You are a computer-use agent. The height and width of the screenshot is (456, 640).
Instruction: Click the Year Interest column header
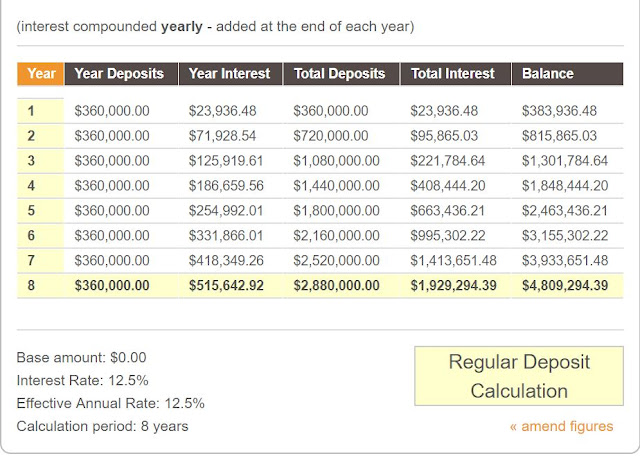[x=229, y=73]
